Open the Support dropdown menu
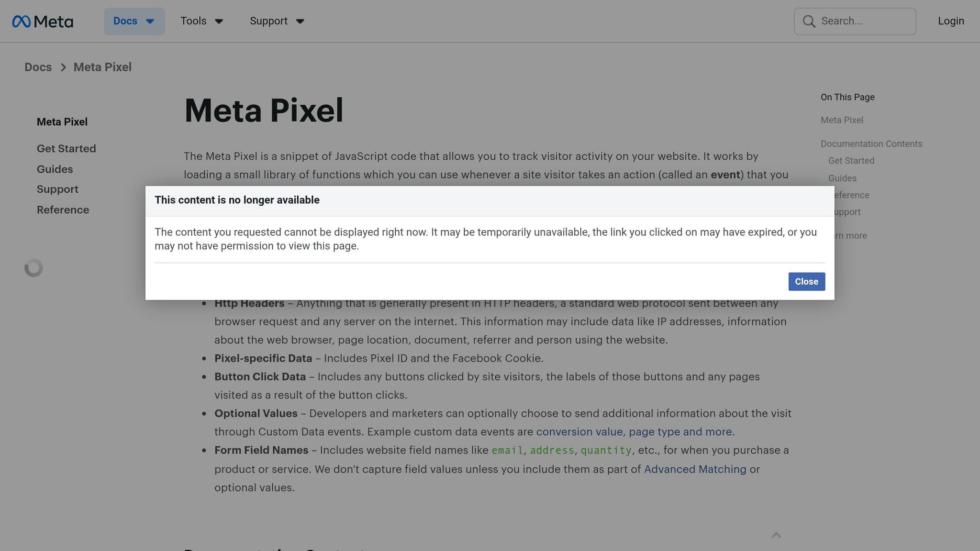Screen dimensions: 980x551 point(277,21)
